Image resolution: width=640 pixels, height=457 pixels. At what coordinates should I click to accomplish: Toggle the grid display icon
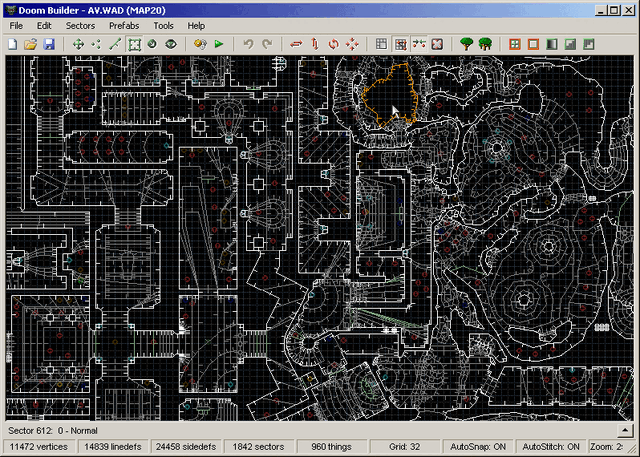pyautogui.click(x=381, y=44)
